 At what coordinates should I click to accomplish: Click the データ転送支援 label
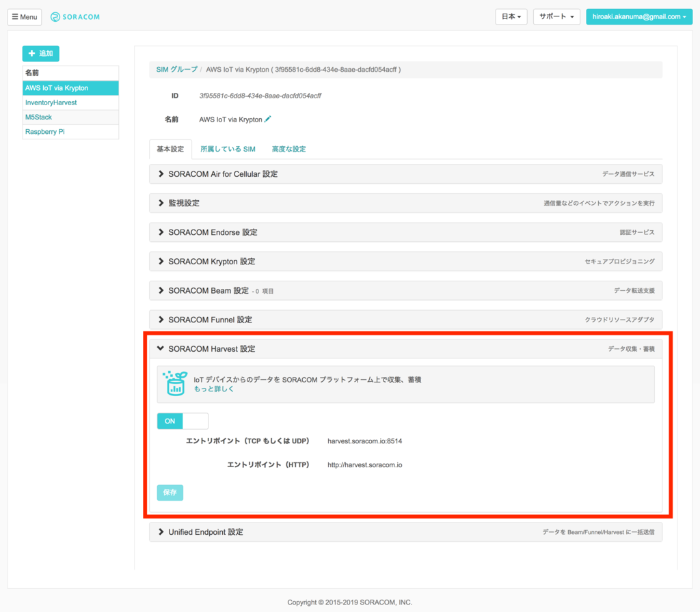pyautogui.click(x=634, y=291)
